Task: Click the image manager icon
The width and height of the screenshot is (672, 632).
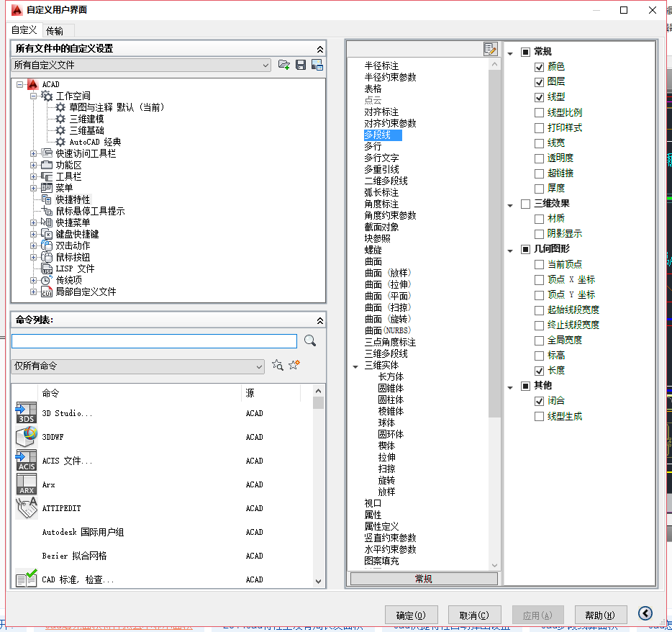Action: click(x=317, y=65)
